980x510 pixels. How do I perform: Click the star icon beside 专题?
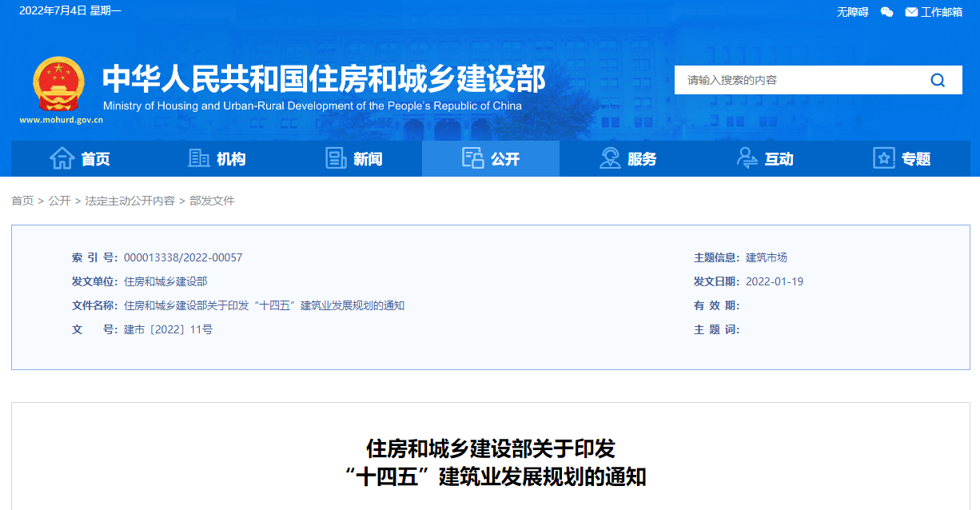pos(884,158)
